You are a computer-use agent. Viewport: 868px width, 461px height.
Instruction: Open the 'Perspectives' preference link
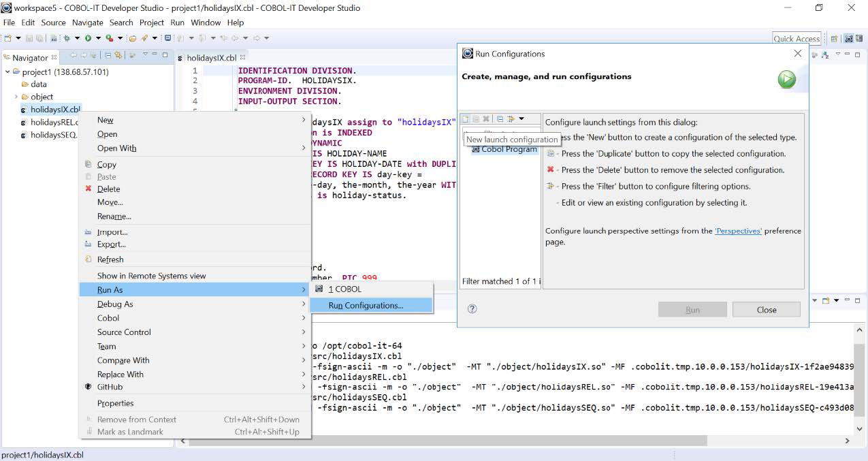[x=738, y=231]
